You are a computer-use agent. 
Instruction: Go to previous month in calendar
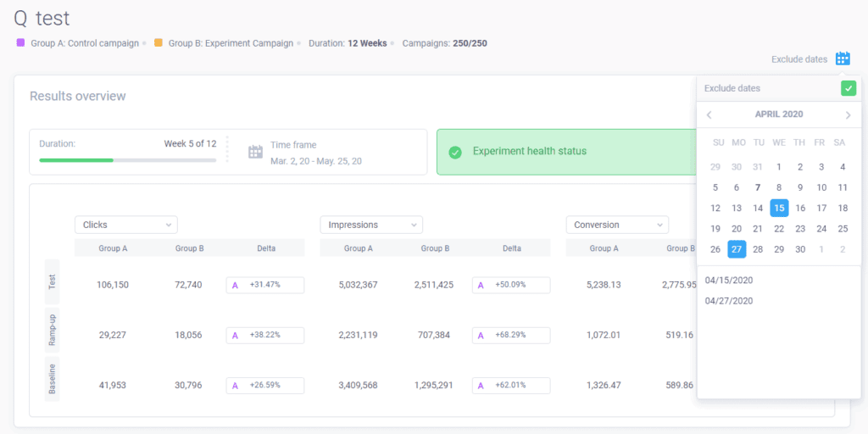click(x=709, y=115)
